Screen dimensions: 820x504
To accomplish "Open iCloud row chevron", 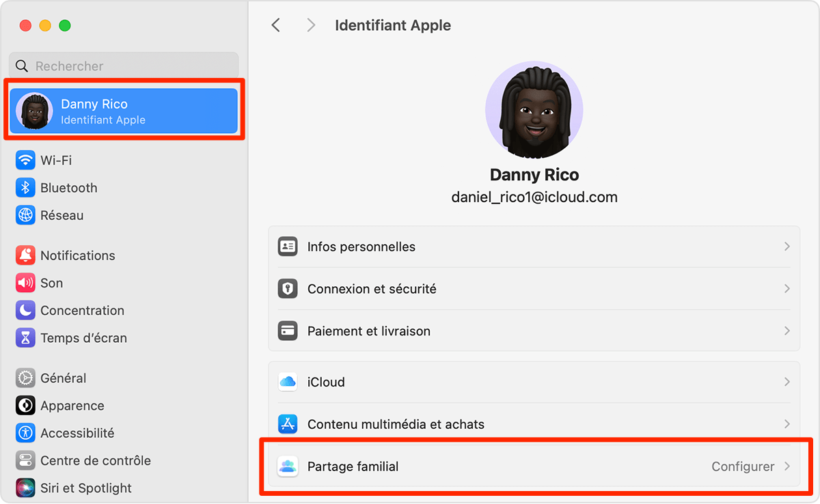I will (x=787, y=382).
